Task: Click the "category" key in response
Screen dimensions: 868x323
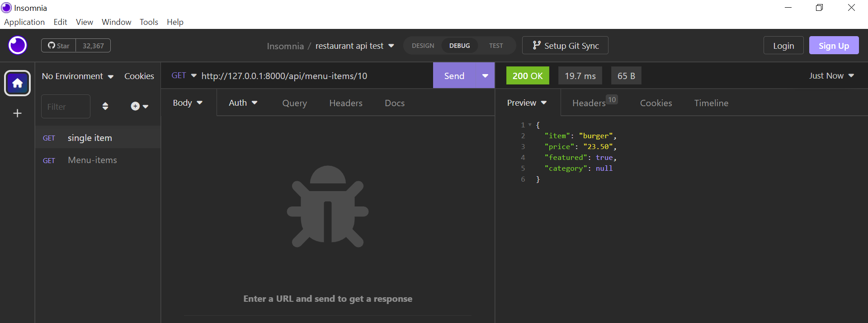Action: point(566,168)
